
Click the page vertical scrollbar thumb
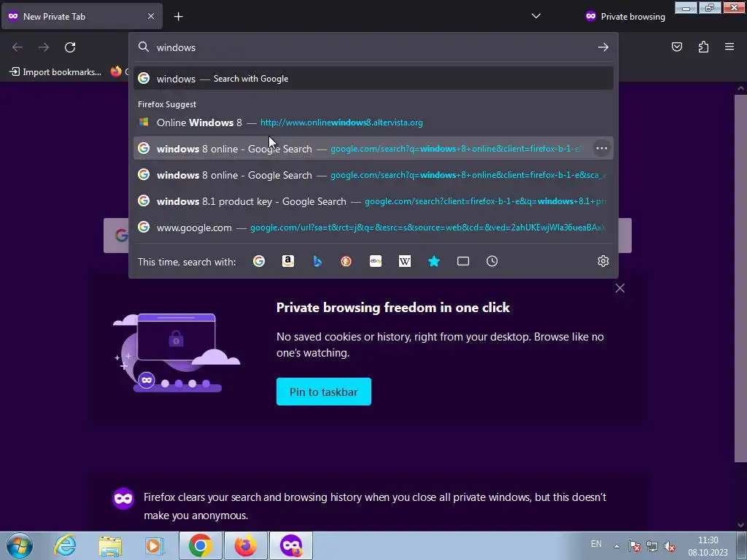pyautogui.click(x=740, y=278)
